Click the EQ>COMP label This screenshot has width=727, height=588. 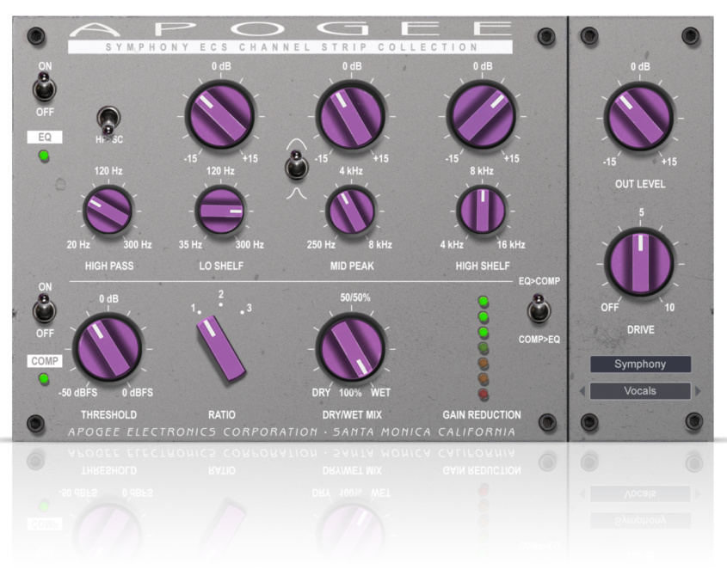pos(539,281)
